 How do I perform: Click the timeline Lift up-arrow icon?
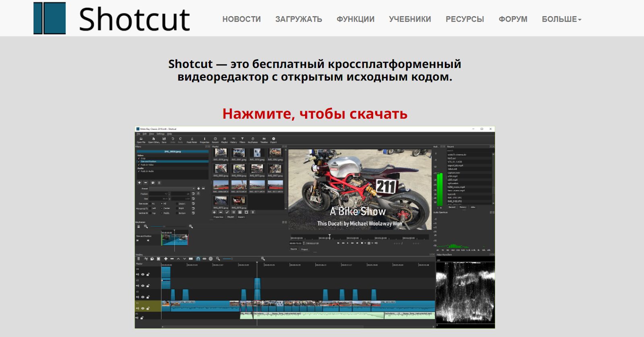[178, 259]
